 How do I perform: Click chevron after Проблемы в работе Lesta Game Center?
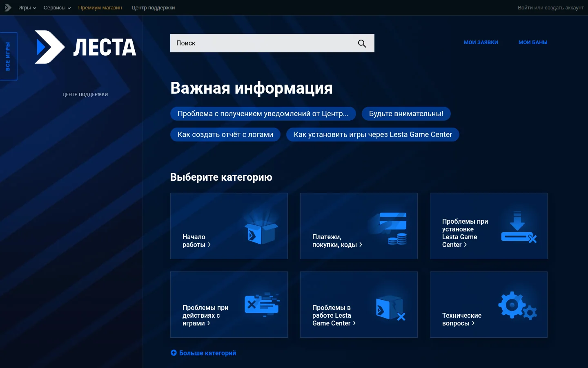pyautogui.click(x=354, y=323)
